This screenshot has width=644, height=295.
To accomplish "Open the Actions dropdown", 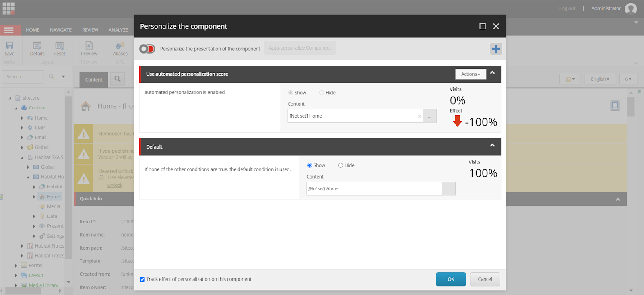I will [x=471, y=74].
